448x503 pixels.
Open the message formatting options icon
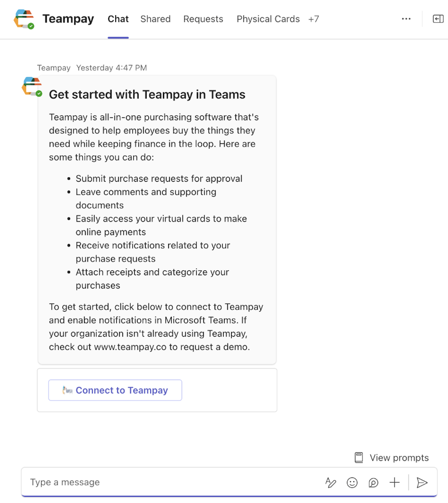tap(331, 483)
